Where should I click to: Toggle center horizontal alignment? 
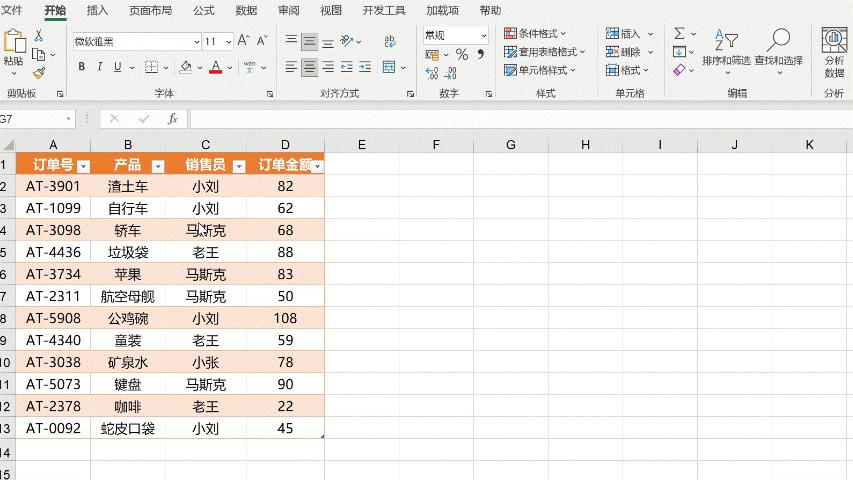pyautogui.click(x=310, y=67)
